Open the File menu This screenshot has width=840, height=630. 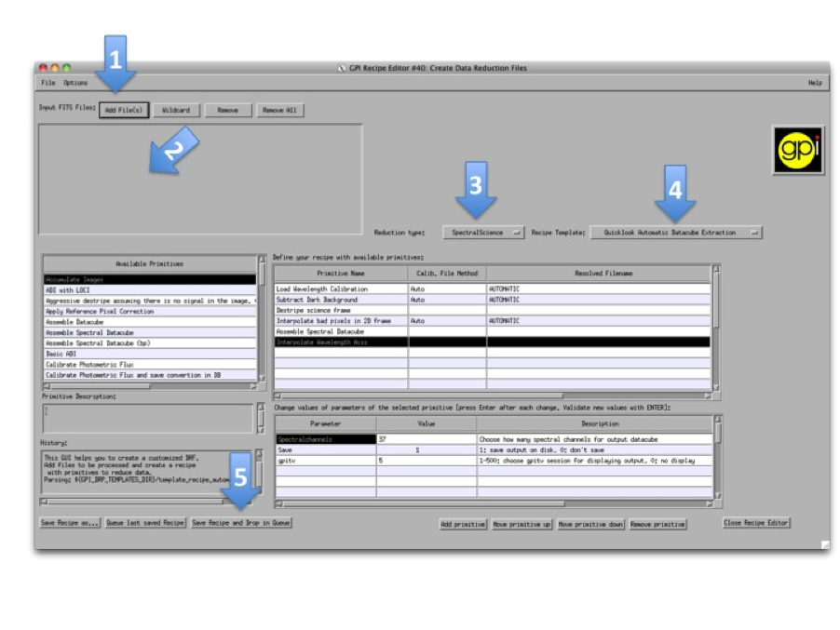(47, 83)
